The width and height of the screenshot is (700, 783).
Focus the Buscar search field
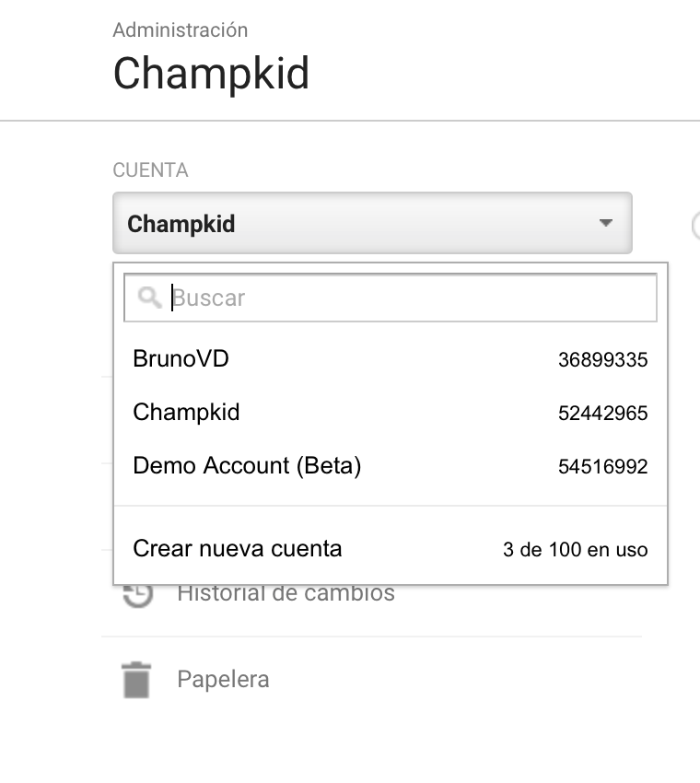coord(391,298)
